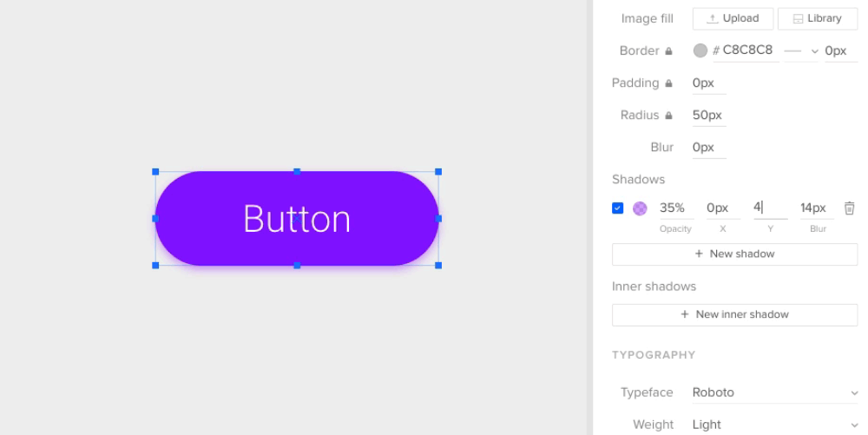Click the Border lock icon
This screenshot has width=868, height=435.
pyautogui.click(x=668, y=51)
